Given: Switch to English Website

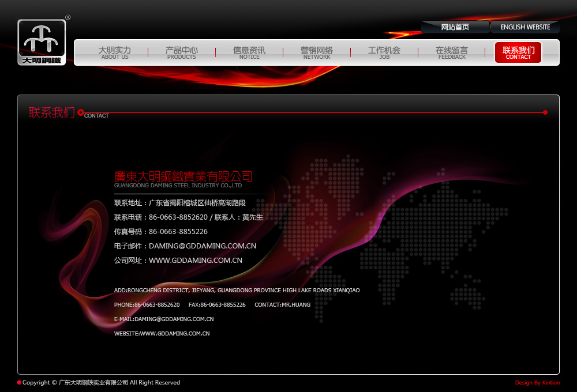Looking at the screenshot, I should tap(525, 27).
